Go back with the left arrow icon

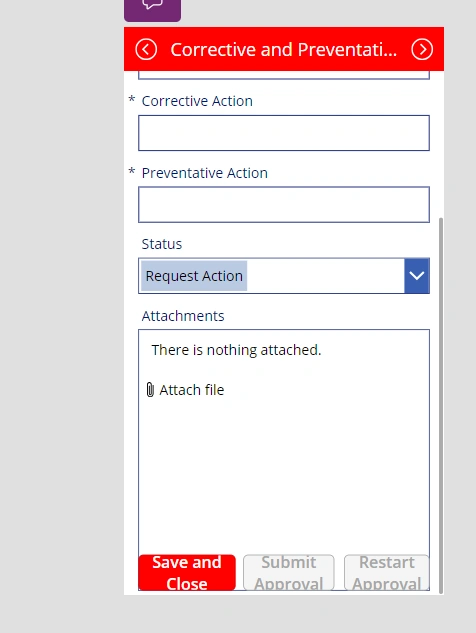[146, 50]
